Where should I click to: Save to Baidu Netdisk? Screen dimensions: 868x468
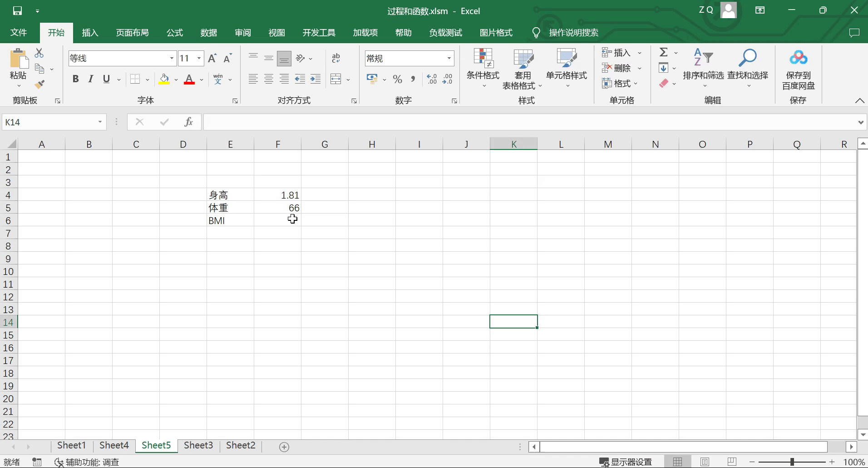point(798,70)
